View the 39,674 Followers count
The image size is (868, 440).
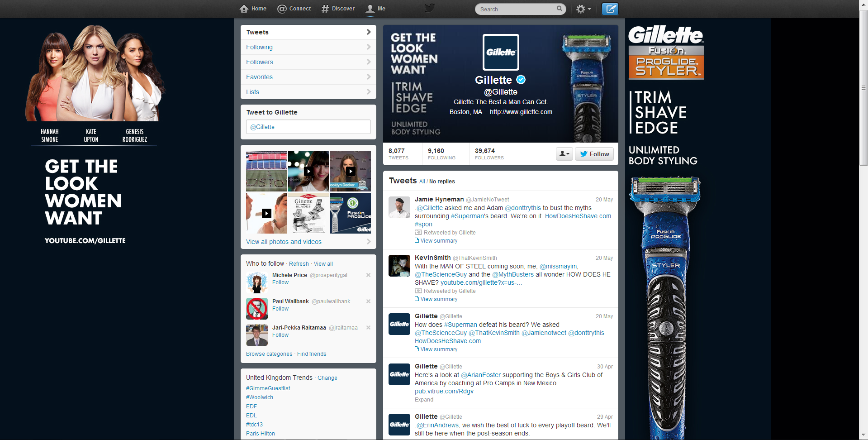(489, 154)
